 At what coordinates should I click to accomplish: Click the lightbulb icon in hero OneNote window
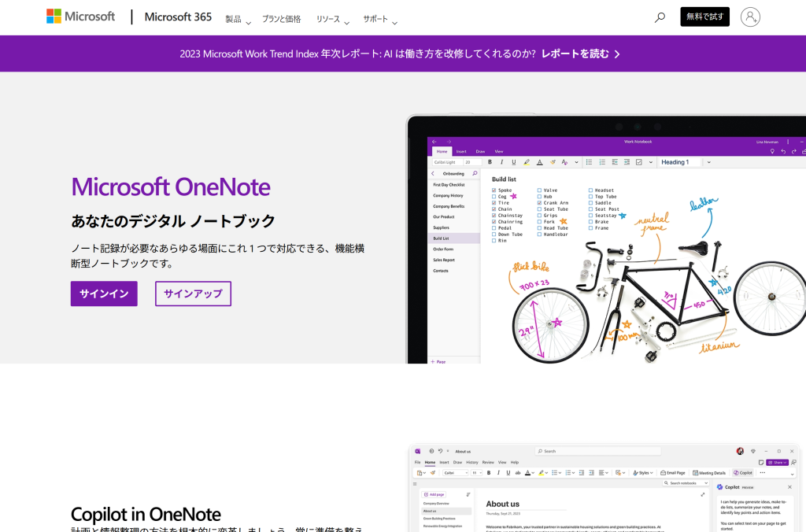click(x=772, y=151)
